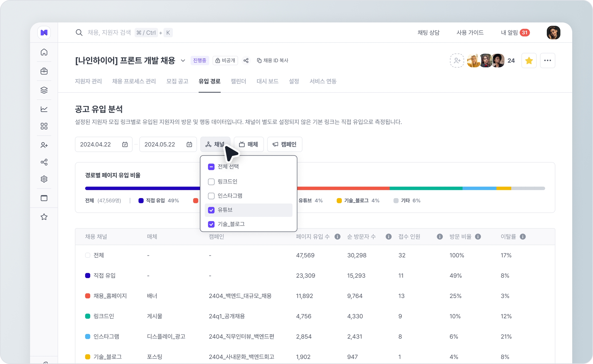
Task: Click 채용 ID 복사 button
Action: [273, 60]
